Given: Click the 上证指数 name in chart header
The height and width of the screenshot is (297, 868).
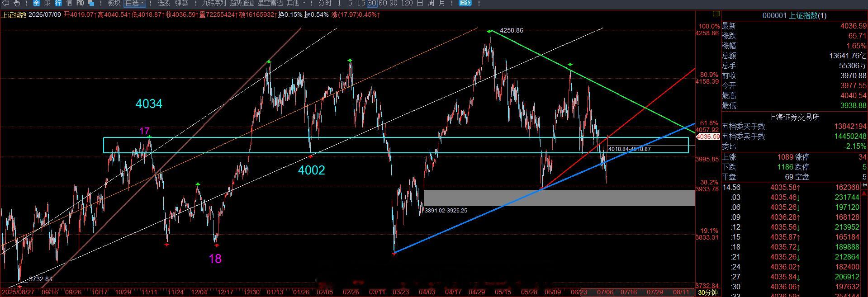Looking at the screenshot, I should pos(14,14).
